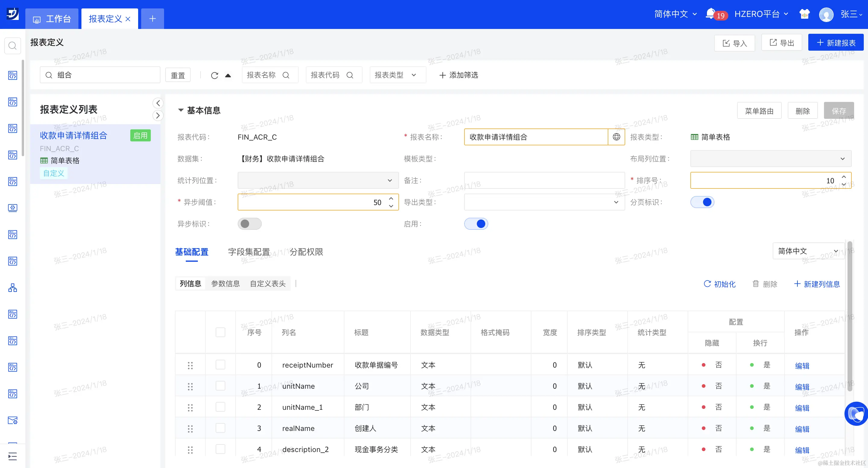Click the sidebar search magnifier icon
Viewport: 868px width, 468px height.
12,46
